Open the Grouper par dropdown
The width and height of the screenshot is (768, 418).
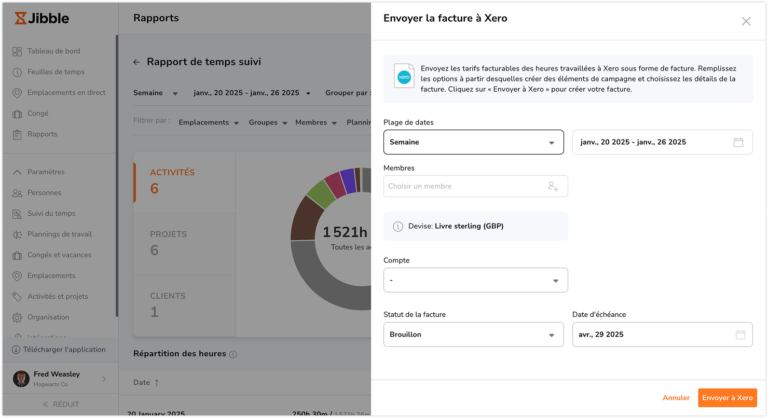(x=348, y=93)
